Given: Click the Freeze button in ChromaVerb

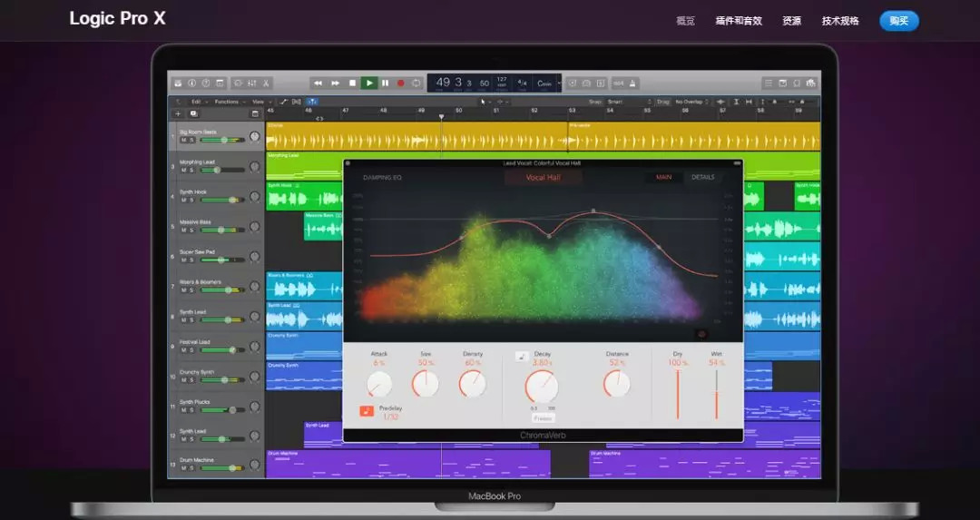Looking at the screenshot, I should [x=543, y=418].
